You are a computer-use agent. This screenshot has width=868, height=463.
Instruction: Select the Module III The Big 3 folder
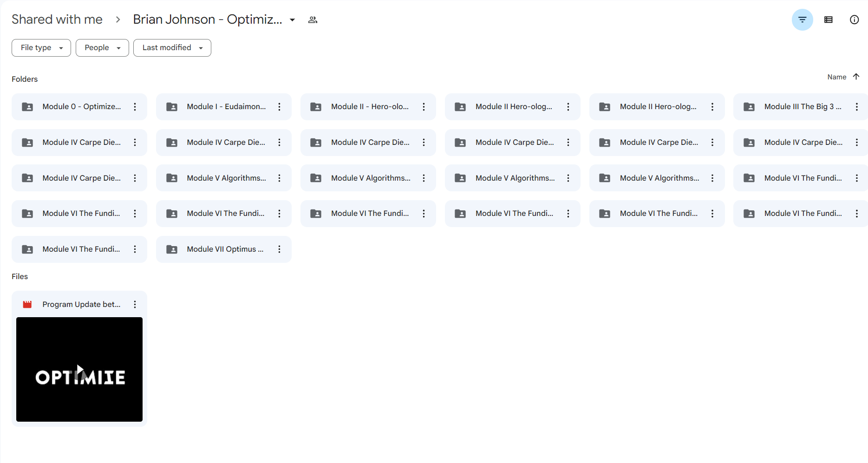tap(801, 107)
